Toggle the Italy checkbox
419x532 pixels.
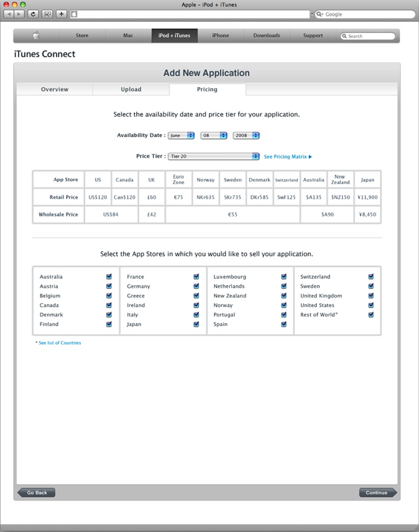coord(196,315)
